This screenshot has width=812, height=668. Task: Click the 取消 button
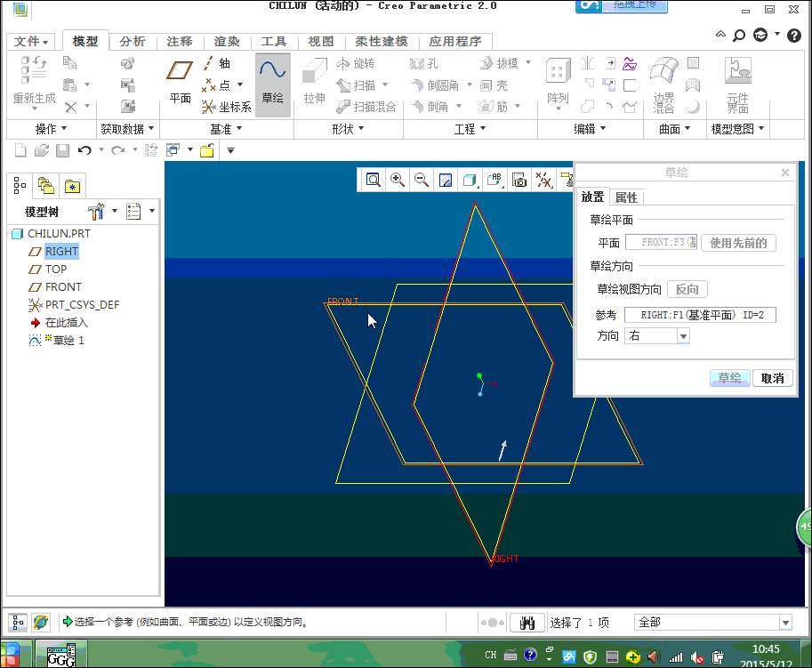[x=772, y=378]
